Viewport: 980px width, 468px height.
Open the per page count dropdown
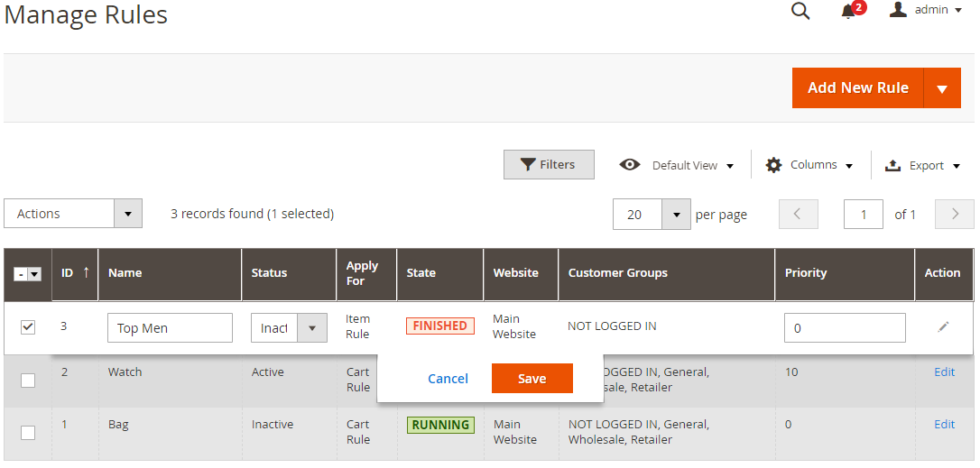[x=676, y=215]
